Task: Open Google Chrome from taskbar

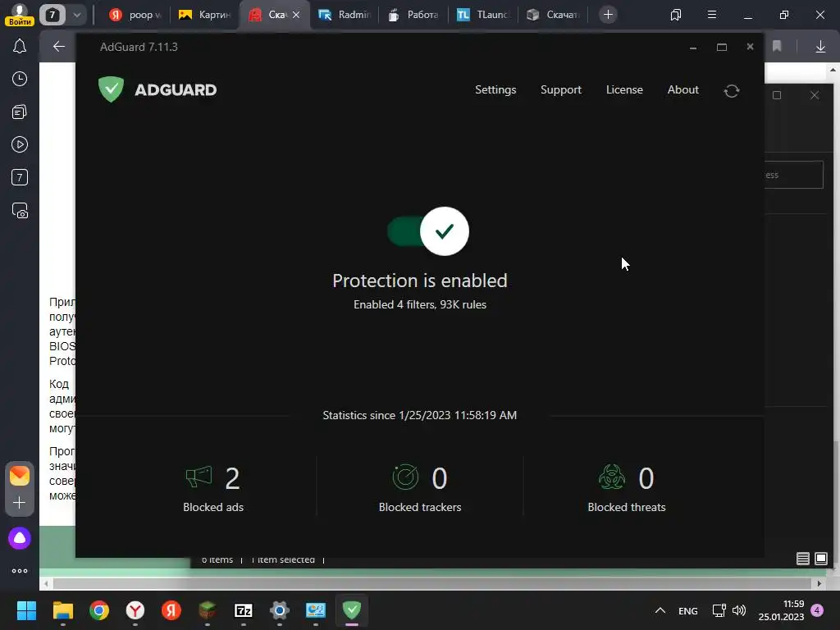Action: [99, 610]
